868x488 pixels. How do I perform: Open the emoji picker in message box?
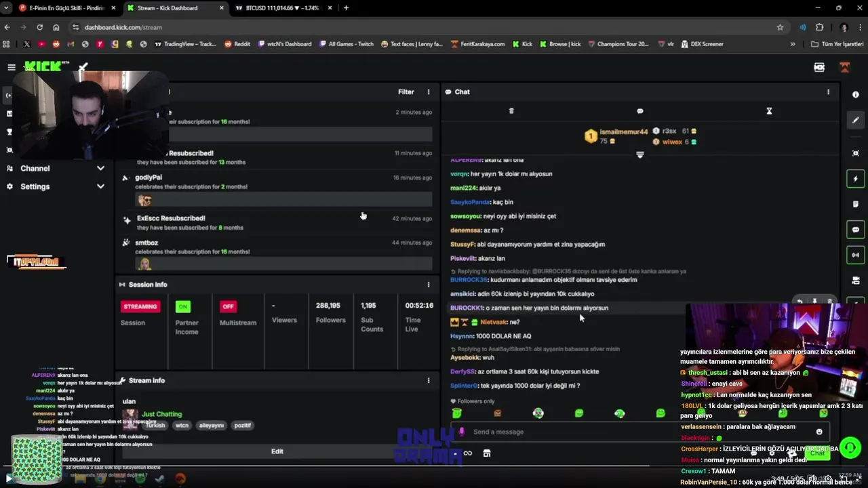click(819, 432)
